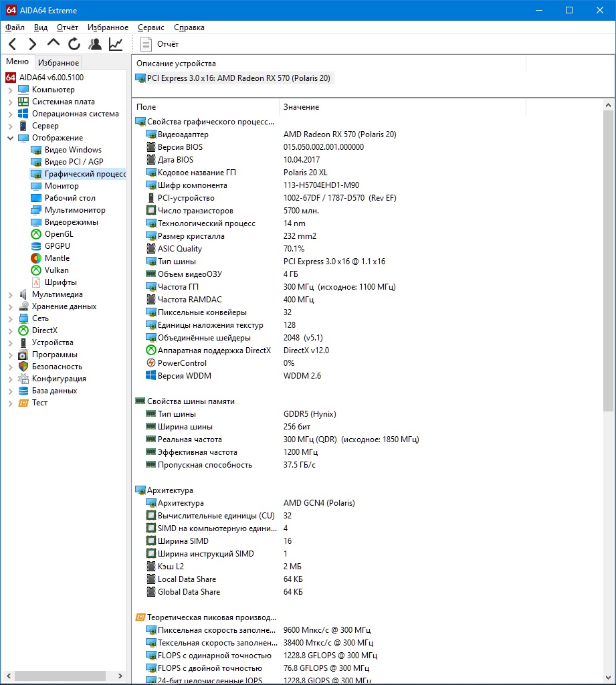Select Видео PCI / AGP tree item
The height and width of the screenshot is (685, 616).
click(74, 162)
